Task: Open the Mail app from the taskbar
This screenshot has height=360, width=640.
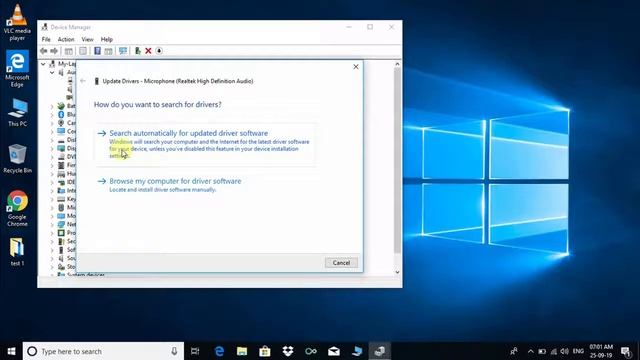Action: tap(334, 351)
